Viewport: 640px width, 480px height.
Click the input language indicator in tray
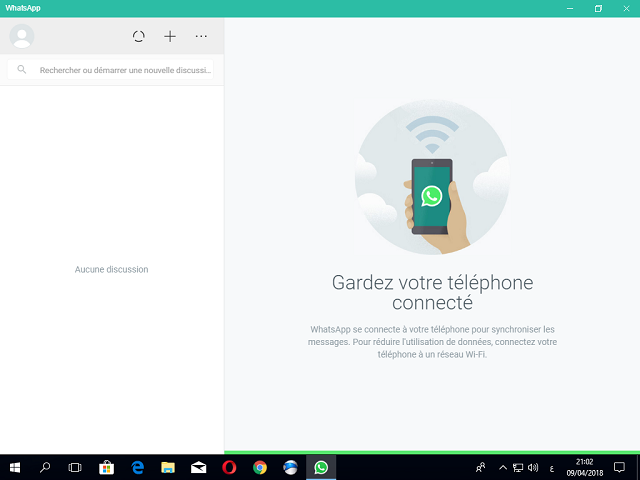pos(551,469)
